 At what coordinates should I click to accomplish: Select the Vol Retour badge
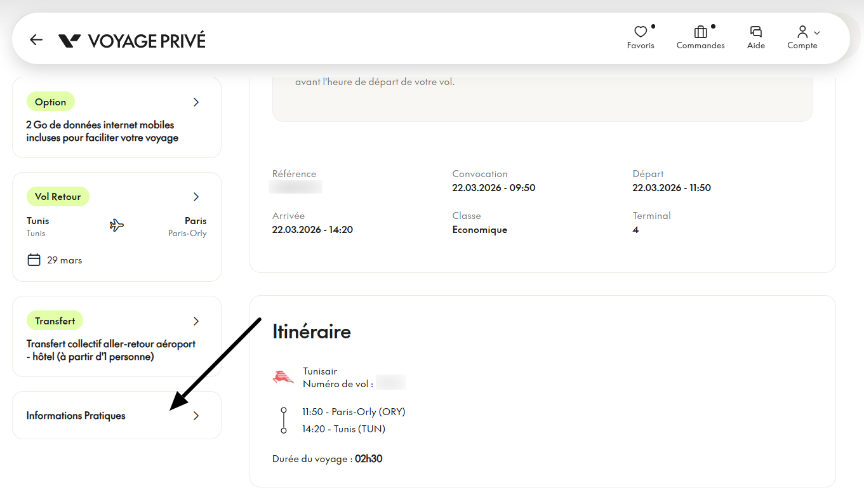pos(58,197)
